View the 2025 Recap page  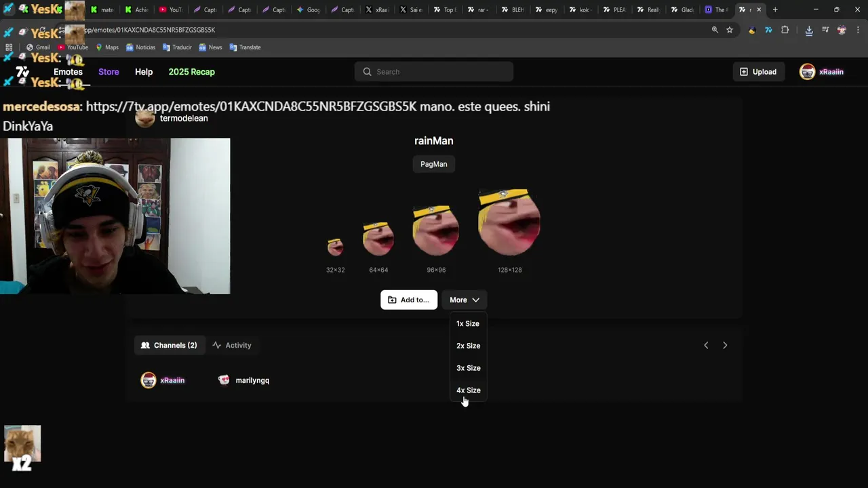click(191, 72)
